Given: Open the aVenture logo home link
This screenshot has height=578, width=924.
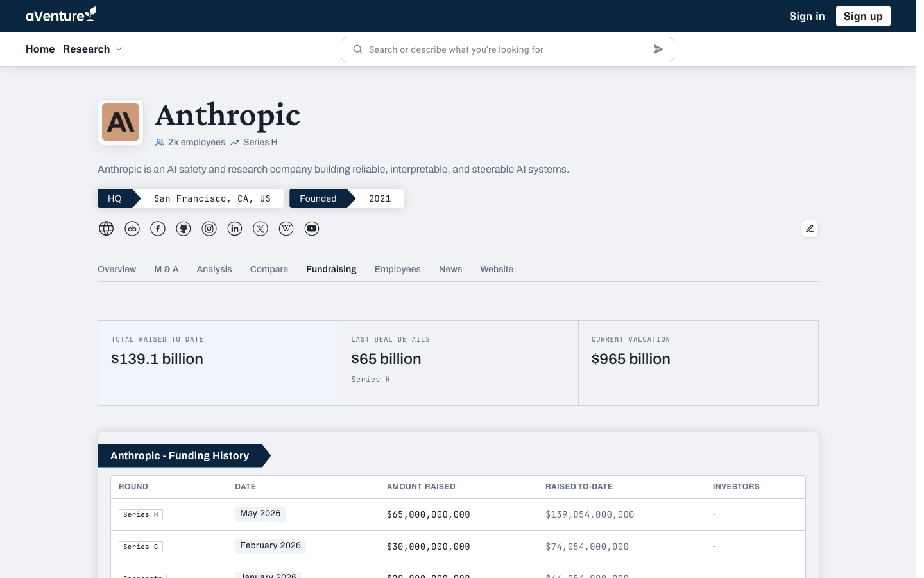Looking at the screenshot, I should tap(61, 15).
